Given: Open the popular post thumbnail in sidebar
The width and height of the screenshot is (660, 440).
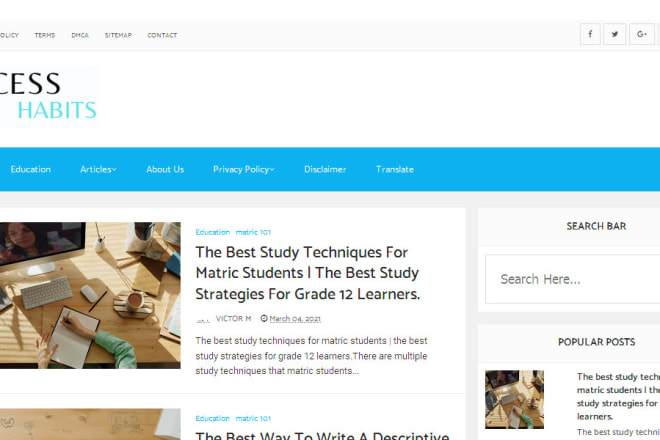Looking at the screenshot, I should pyautogui.click(x=514, y=400).
